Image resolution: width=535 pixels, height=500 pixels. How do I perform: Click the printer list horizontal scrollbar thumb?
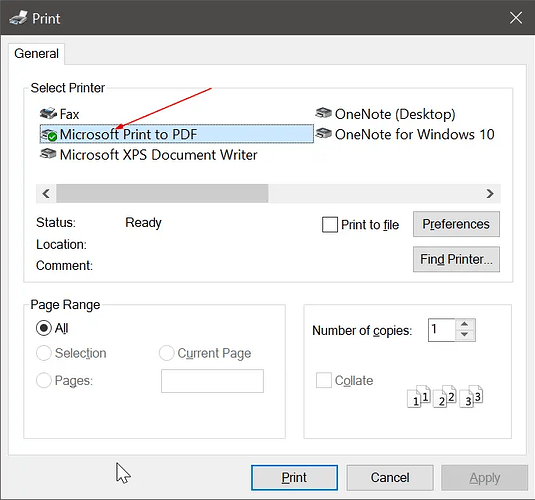point(162,194)
